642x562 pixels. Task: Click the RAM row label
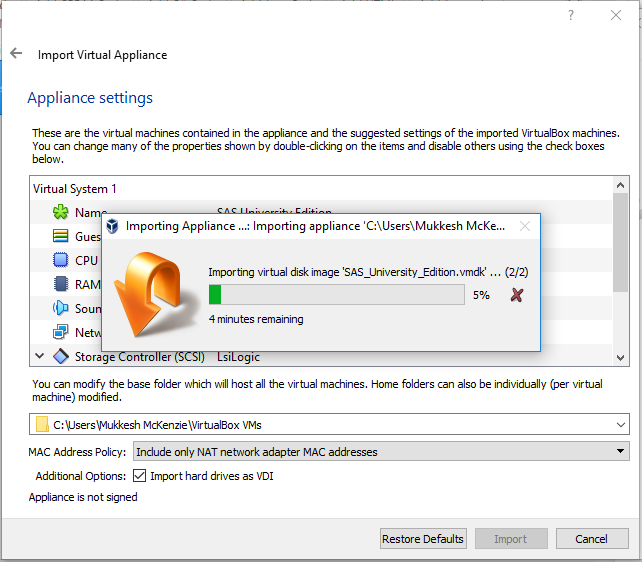point(88,284)
